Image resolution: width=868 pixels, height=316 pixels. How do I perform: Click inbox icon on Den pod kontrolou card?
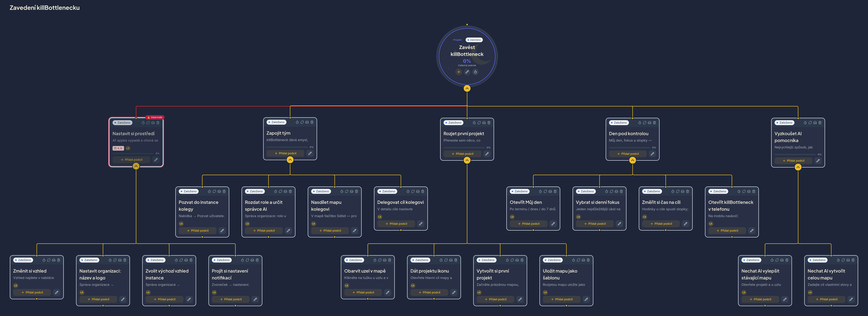pyautogui.click(x=649, y=123)
